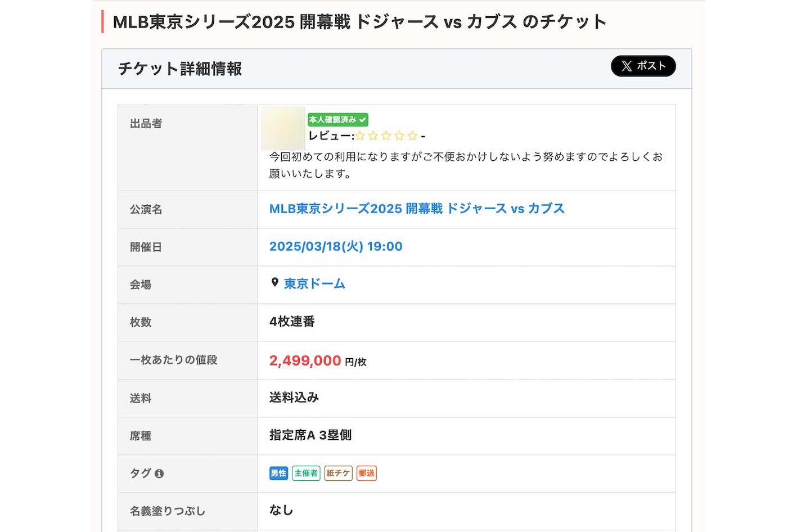The image size is (797, 532).
Task: Open the 2025/03/18(火) 19:00 date link
Action: (335, 246)
